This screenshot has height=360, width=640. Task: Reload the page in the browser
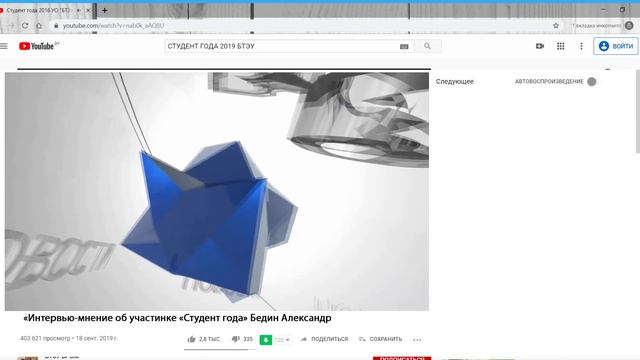coord(25,26)
